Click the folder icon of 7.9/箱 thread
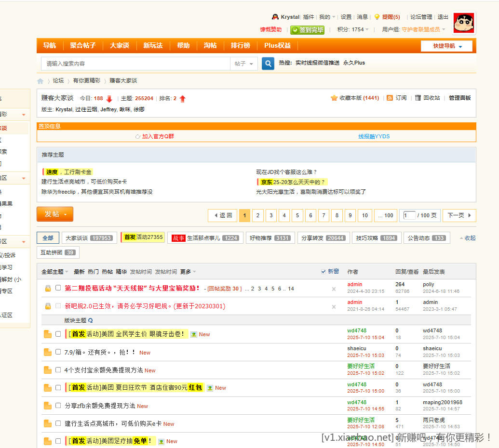499x448 pixels. click(x=48, y=352)
